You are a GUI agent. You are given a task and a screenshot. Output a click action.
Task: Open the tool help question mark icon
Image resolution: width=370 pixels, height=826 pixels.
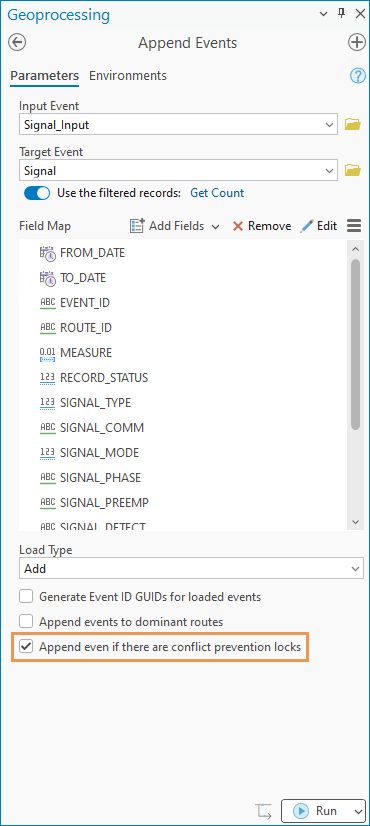point(358,76)
